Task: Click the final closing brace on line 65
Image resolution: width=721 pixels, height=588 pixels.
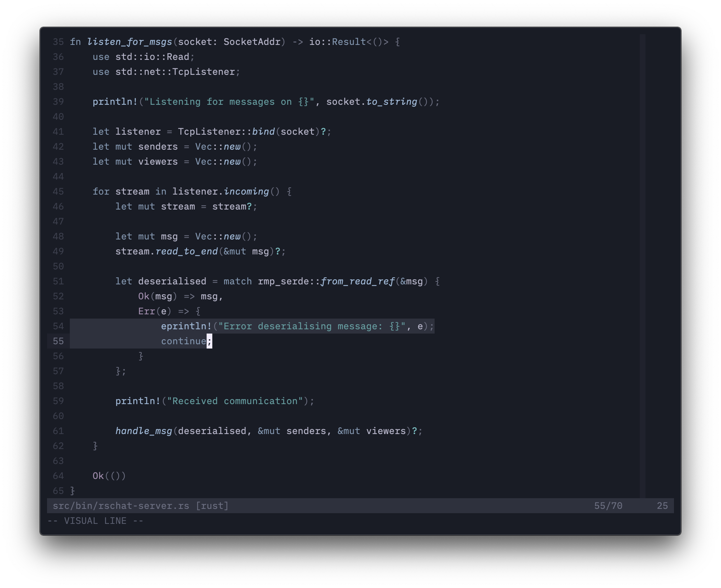Action: pos(72,491)
